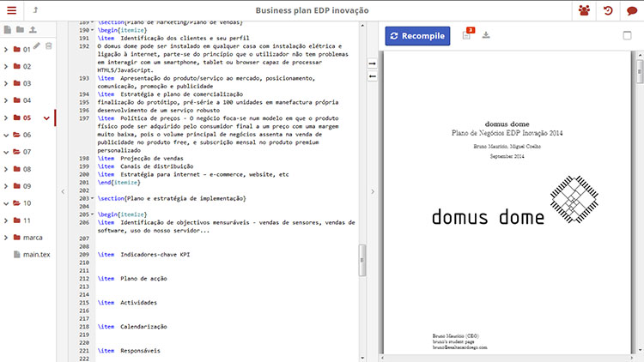This screenshot has width=644, height=362.
Task: Open the project history icon
Action: [608, 10]
